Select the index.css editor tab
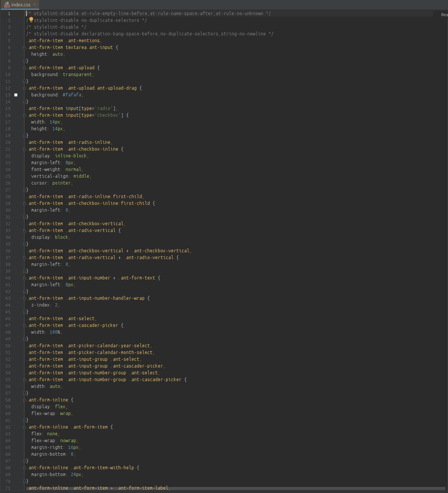 (21, 5)
